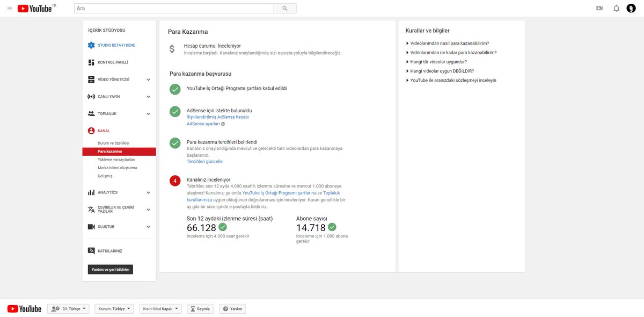Click green check next to 14.718
The height and width of the screenshot is (317, 644).
point(332,227)
